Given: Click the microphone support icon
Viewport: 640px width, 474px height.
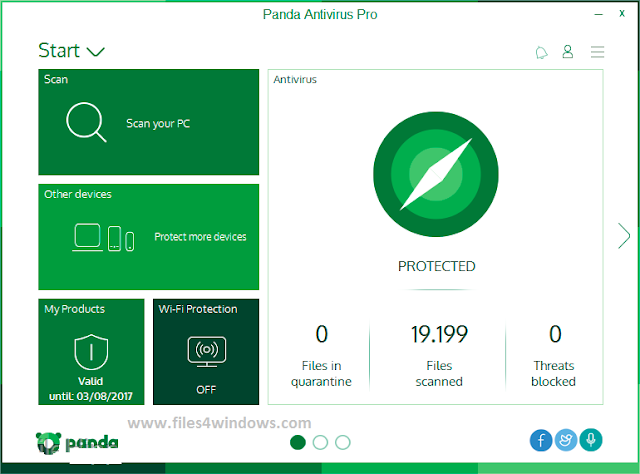Looking at the screenshot, I should [591, 440].
